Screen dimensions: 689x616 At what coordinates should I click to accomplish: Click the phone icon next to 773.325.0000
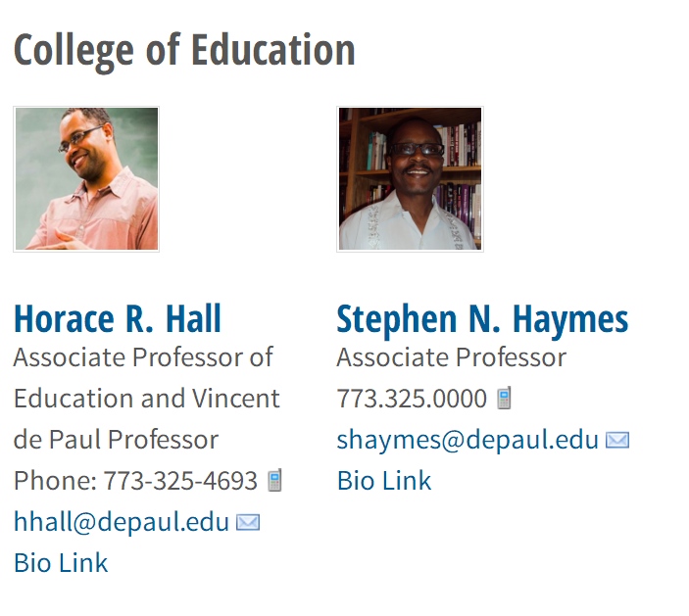[x=504, y=399]
